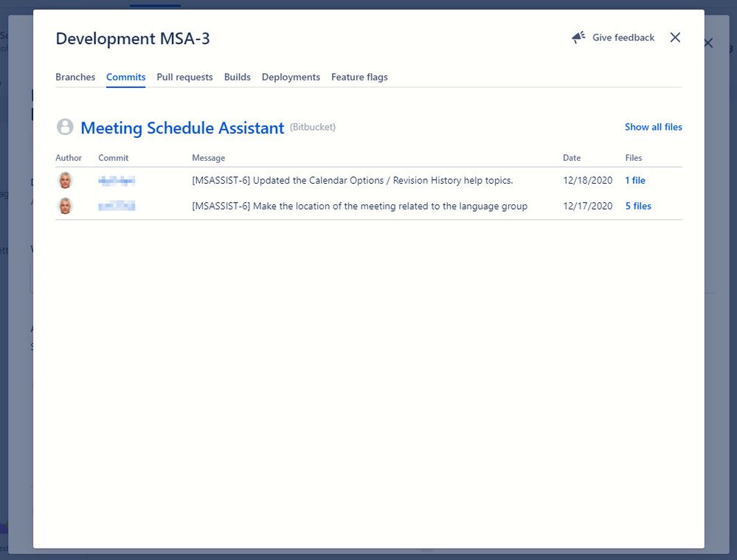737x560 pixels.
Task: Open the Feature flags tab
Action: [x=359, y=77]
